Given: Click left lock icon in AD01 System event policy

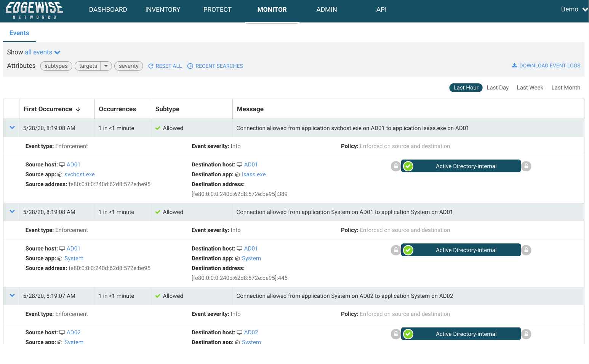Looking at the screenshot, I should 396,250.
